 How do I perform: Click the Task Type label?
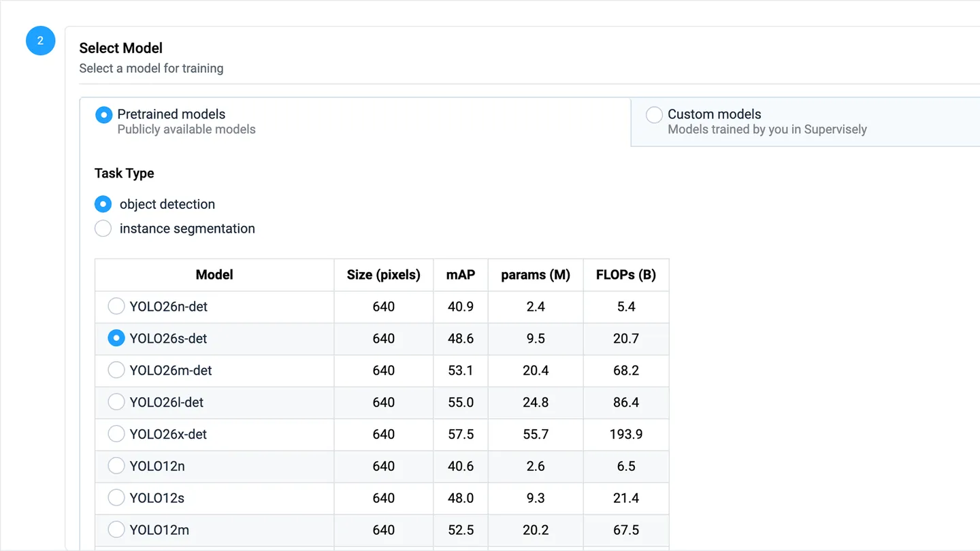(x=125, y=173)
